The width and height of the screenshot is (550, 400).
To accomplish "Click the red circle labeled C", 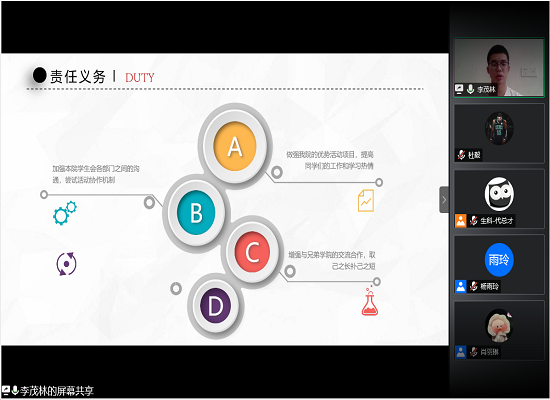I will click(x=252, y=252).
